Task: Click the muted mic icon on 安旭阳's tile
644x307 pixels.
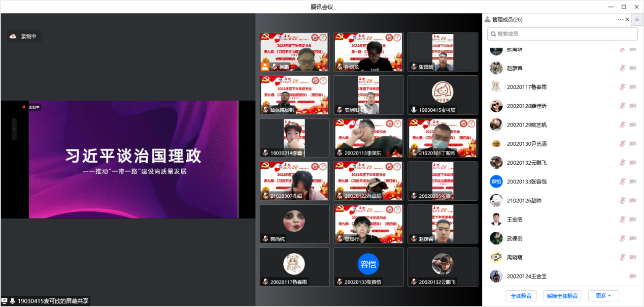Action: tap(340, 110)
